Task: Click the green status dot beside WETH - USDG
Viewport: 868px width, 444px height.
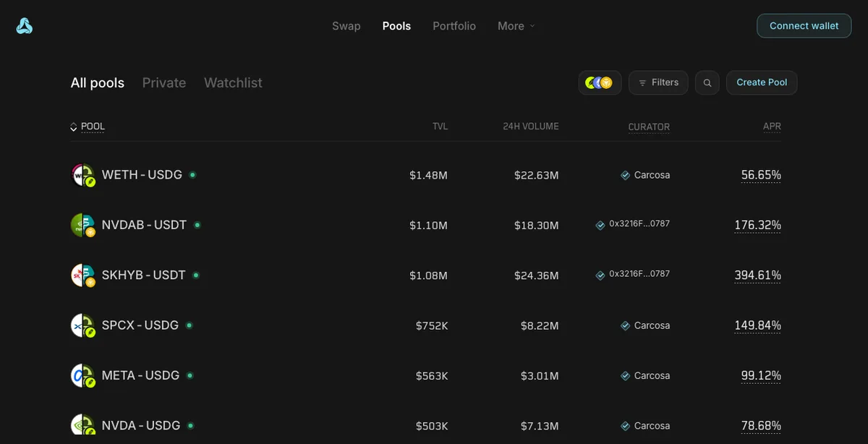Action: point(192,175)
